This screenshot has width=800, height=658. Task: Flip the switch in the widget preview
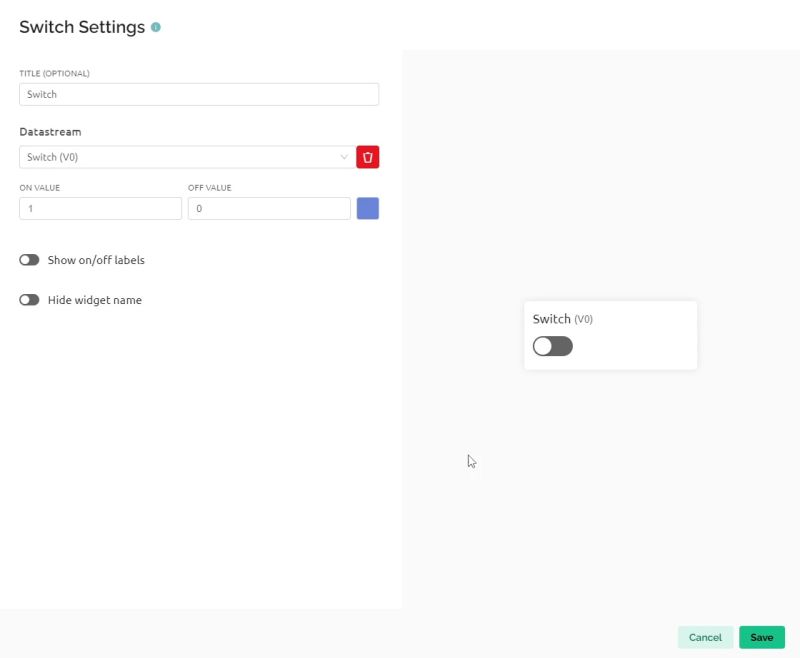click(x=552, y=345)
